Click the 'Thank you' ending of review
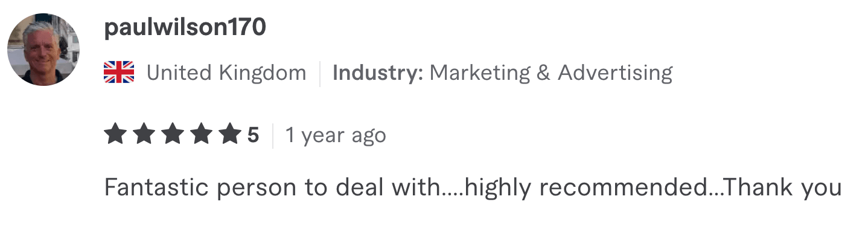This screenshot has height=225, width=868. click(x=782, y=188)
